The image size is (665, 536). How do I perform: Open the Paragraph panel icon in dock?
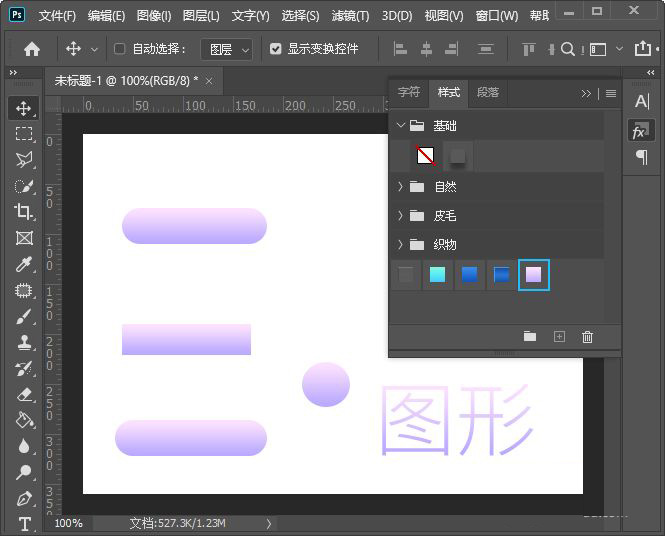coord(642,157)
